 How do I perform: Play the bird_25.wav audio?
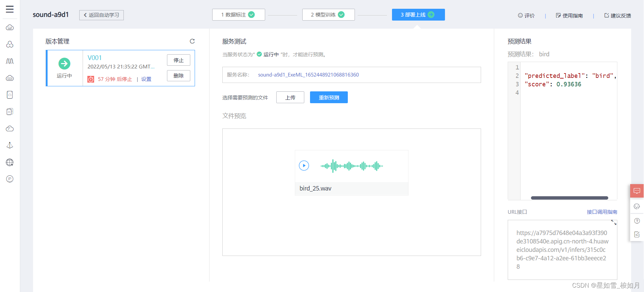304,166
